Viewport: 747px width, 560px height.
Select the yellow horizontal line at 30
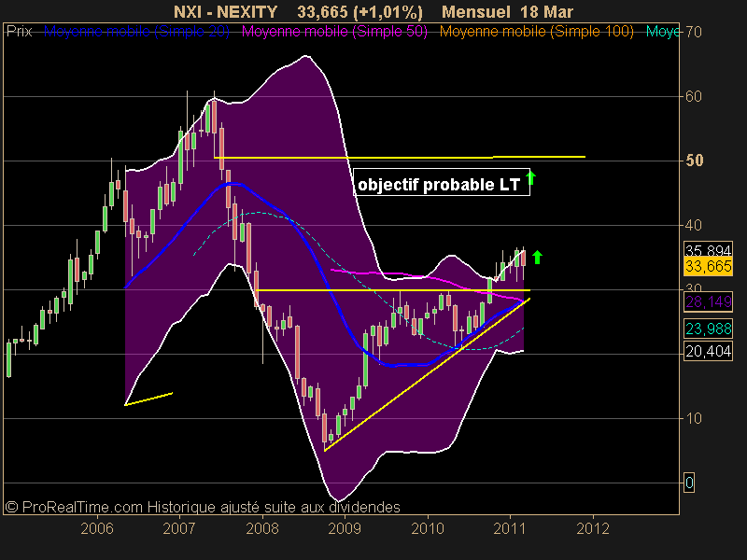pyautogui.click(x=393, y=290)
